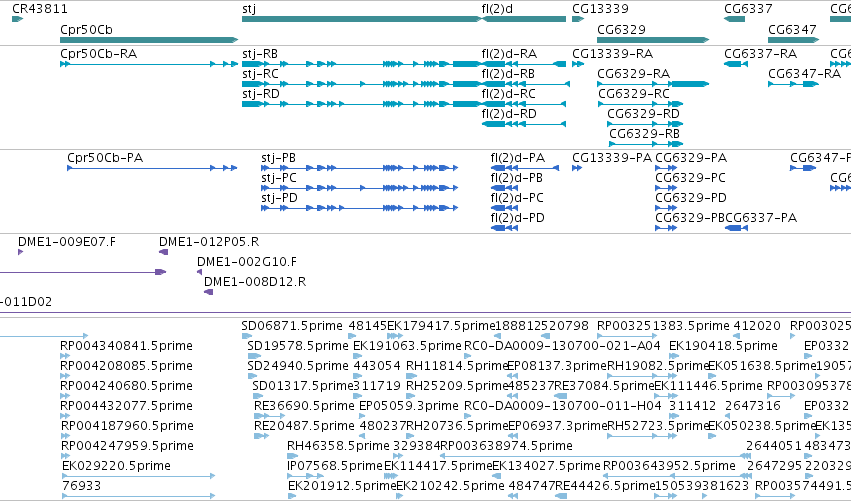
Task: Click EST RP004187960.5prime
Action: (x=65, y=436)
